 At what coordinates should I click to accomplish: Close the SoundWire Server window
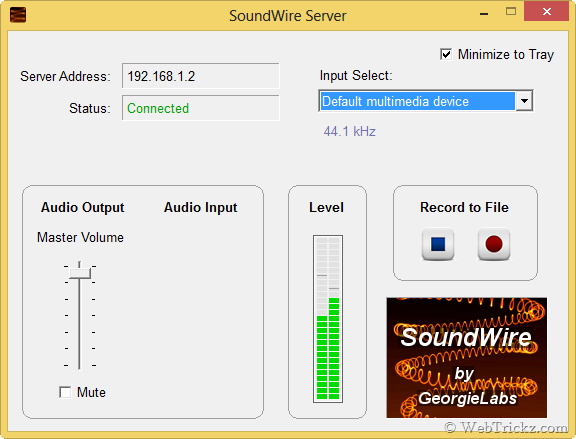coord(547,12)
